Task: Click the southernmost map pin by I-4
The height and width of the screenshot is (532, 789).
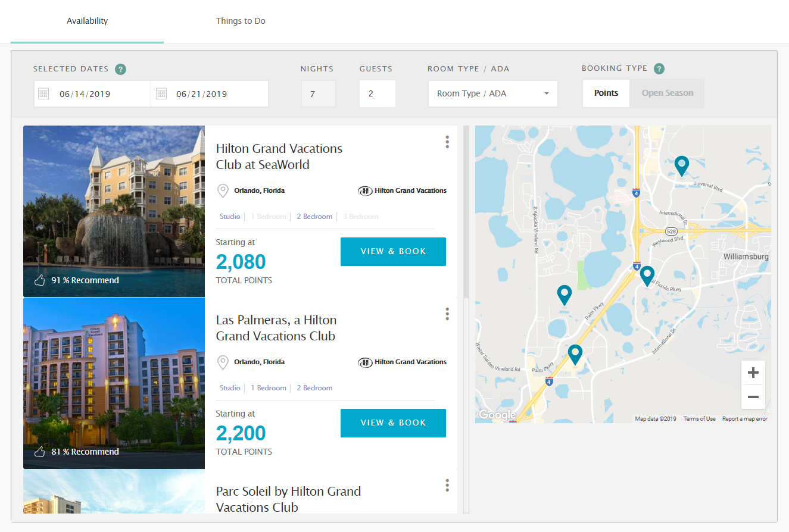Action: (x=575, y=354)
